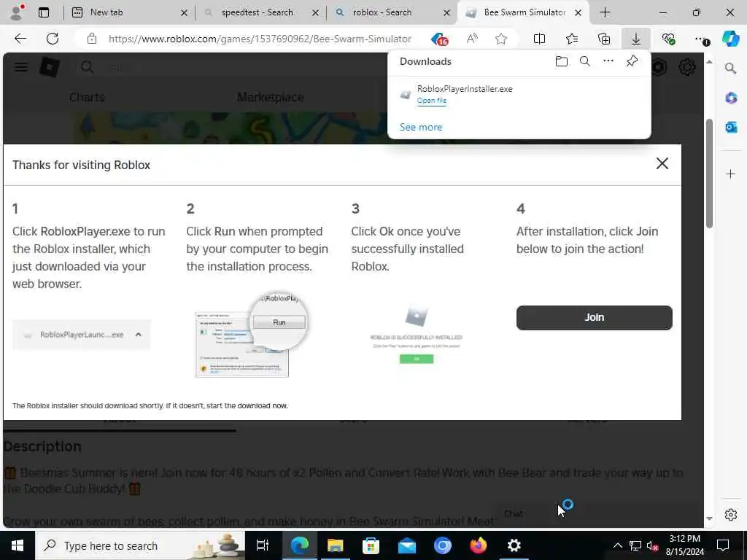Open the Outlook sidebar icon
The width and height of the screenshot is (747, 560).
coord(731,127)
